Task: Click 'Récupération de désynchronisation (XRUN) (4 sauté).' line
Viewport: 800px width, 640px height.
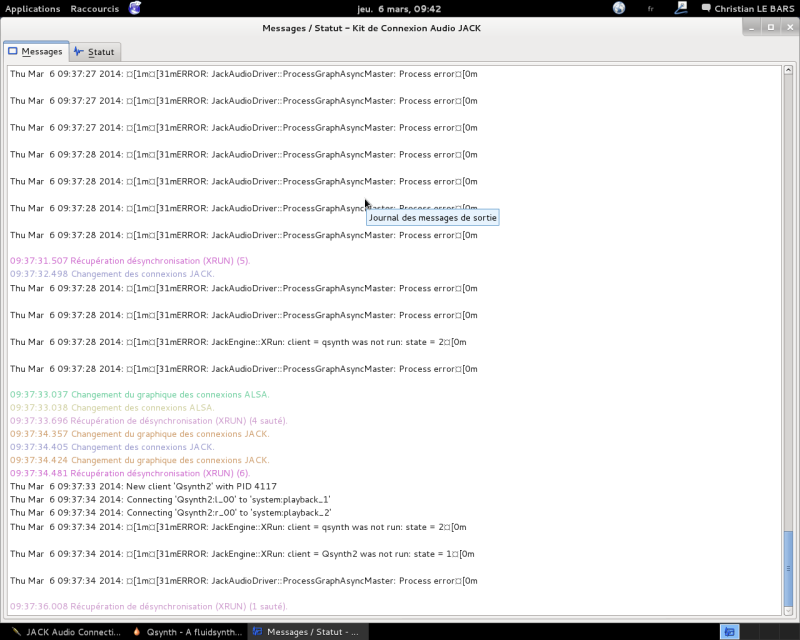Action: click(149, 421)
